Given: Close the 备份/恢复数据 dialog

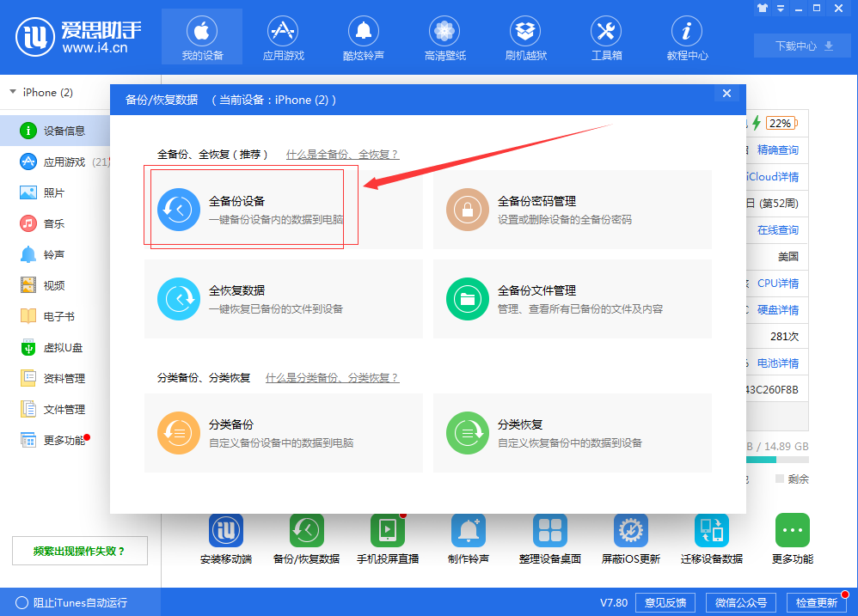Looking at the screenshot, I should [x=726, y=94].
